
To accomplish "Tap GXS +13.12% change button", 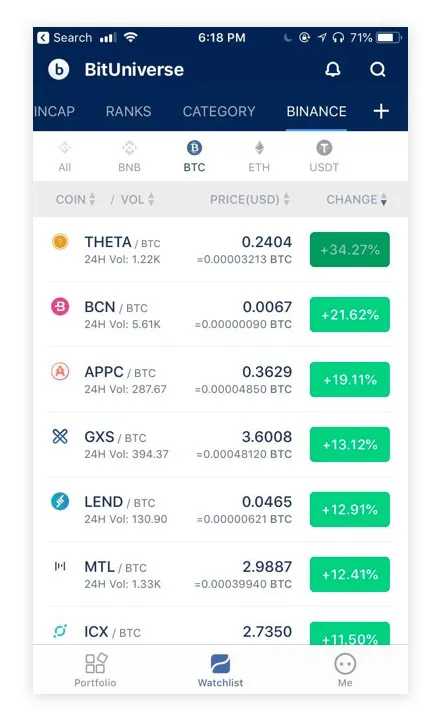I will point(350,445).
